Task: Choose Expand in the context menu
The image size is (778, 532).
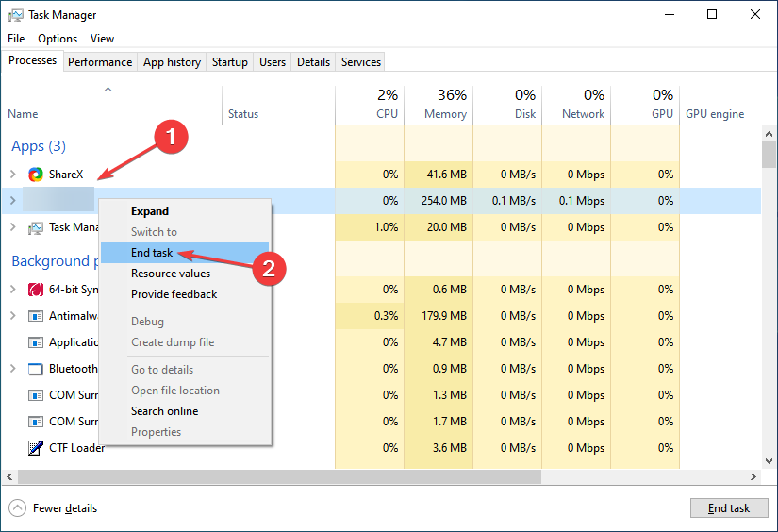Action: [x=185, y=211]
